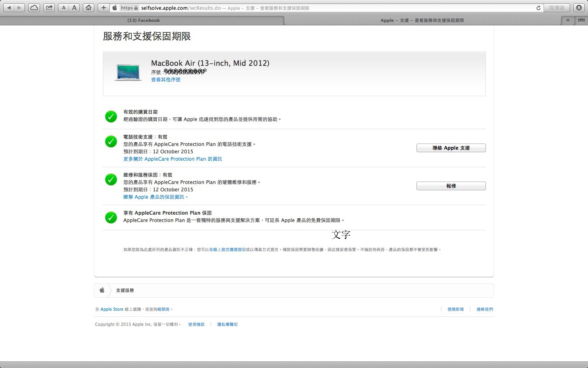The image size is (588, 368).
Task: Click the 聯絡 Apple 支援 button
Action: point(451,148)
